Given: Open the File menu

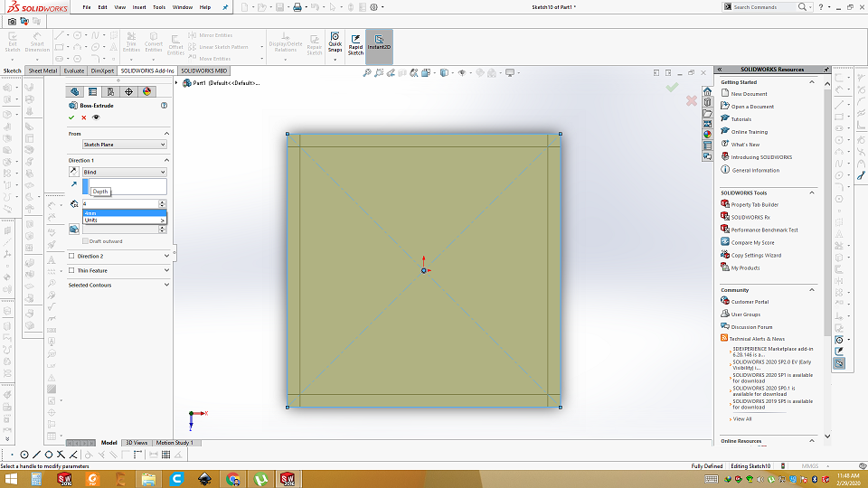Looking at the screenshot, I should tap(87, 7).
